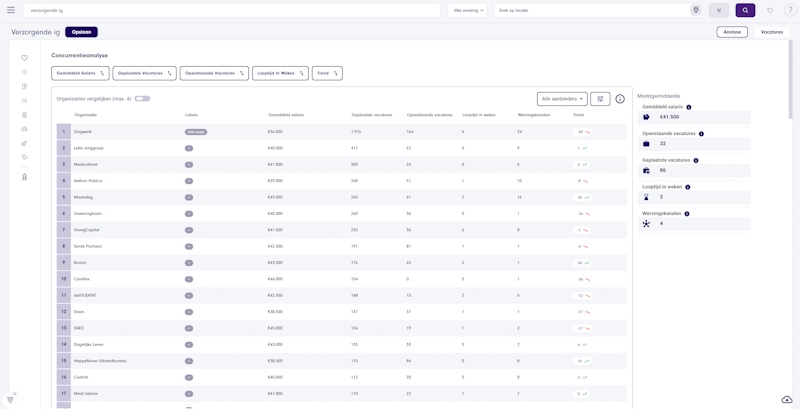Switch to the Vacatures tab
The image size is (800, 409).
[772, 32]
